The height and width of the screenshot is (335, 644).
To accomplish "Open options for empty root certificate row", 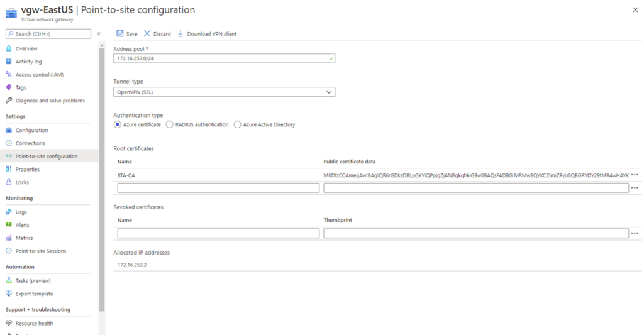I will click(x=635, y=188).
